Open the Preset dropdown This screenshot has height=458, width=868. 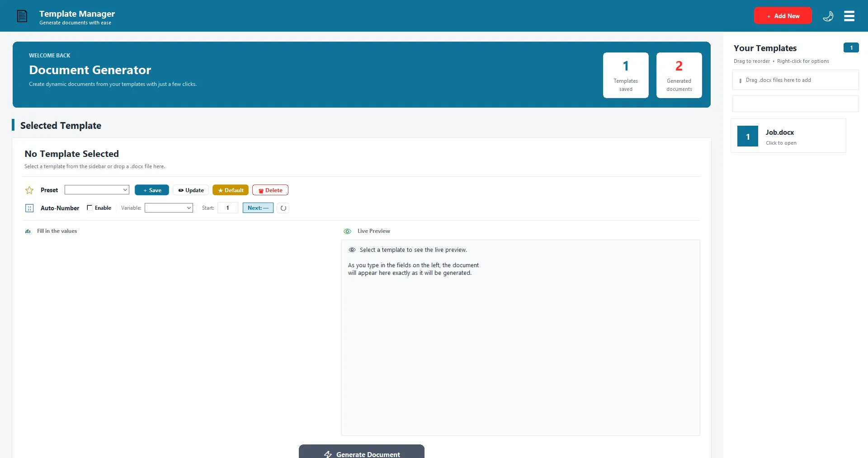pyautogui.click(x=97, y=190)
